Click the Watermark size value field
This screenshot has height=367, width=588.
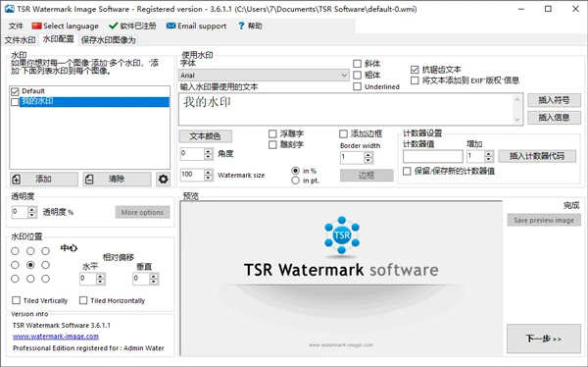pos(192,175)
